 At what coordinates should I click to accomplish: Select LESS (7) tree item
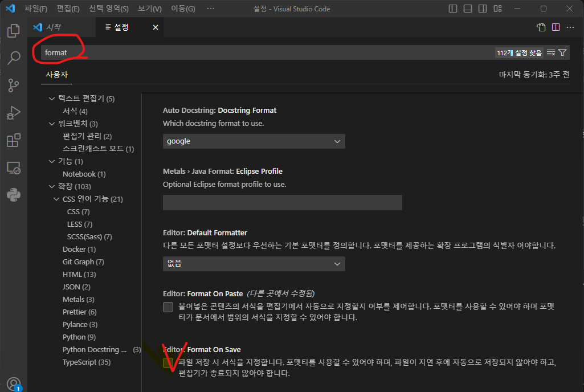click(80, 224)
